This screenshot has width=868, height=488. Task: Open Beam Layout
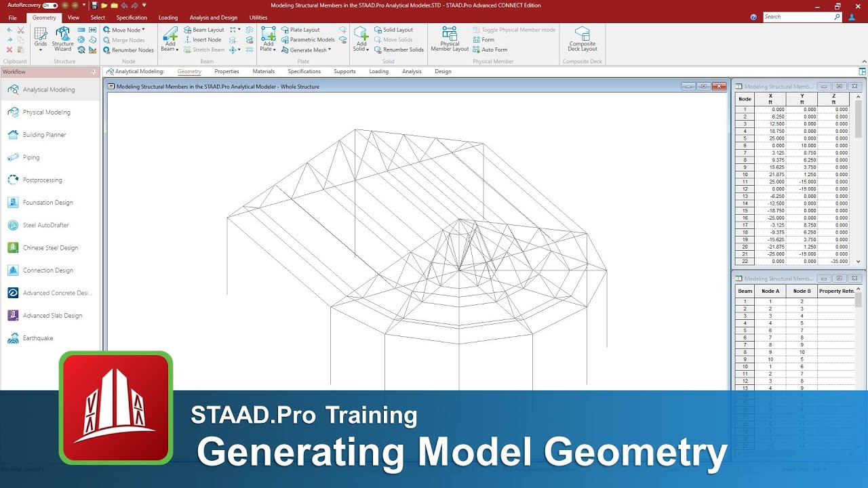click(x=204, y=30)
